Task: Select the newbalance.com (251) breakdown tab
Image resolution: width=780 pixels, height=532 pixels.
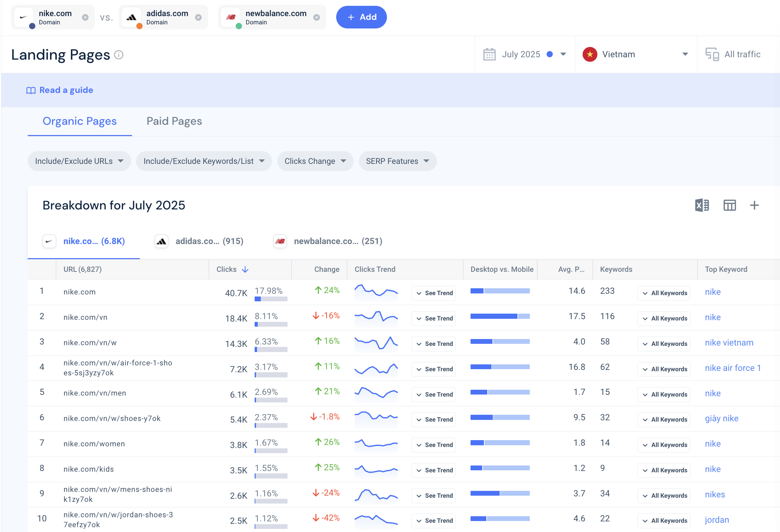Action: pyautogui.click(x=328, y=241)
